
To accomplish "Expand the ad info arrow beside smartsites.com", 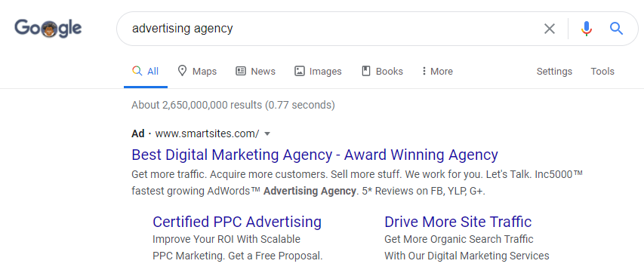I will [267, 133].
